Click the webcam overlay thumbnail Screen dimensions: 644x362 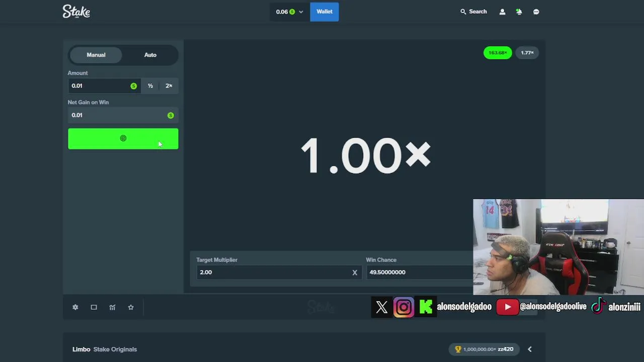[x=558, y=247]
